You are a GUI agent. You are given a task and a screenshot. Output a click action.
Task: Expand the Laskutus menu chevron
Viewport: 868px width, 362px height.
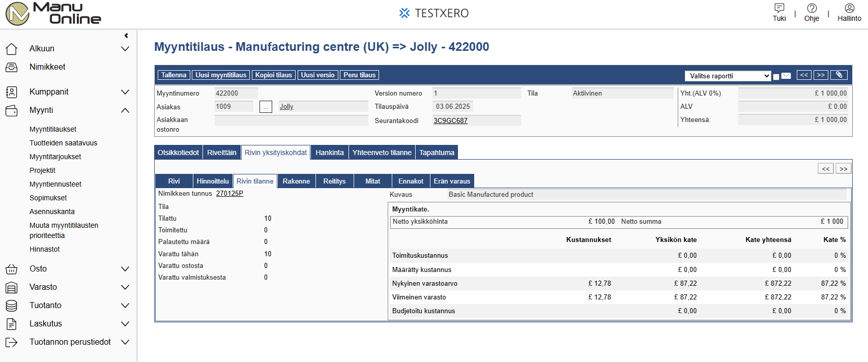click(x=125, y=324)
